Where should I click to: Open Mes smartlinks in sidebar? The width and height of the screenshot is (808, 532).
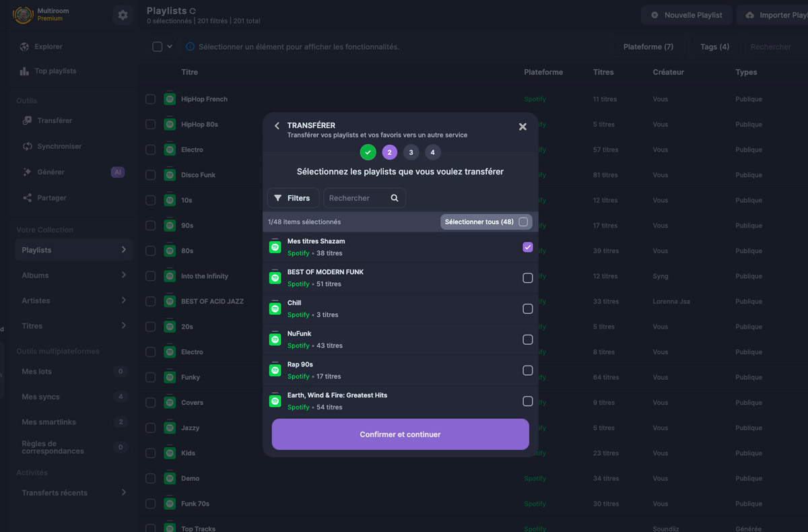coord(73,422)
